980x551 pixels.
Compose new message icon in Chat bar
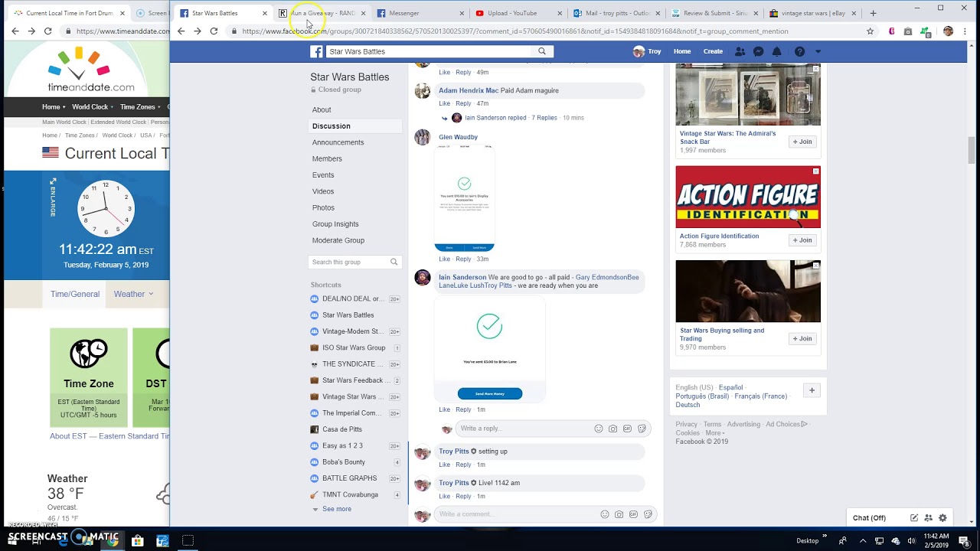[914, 518]
